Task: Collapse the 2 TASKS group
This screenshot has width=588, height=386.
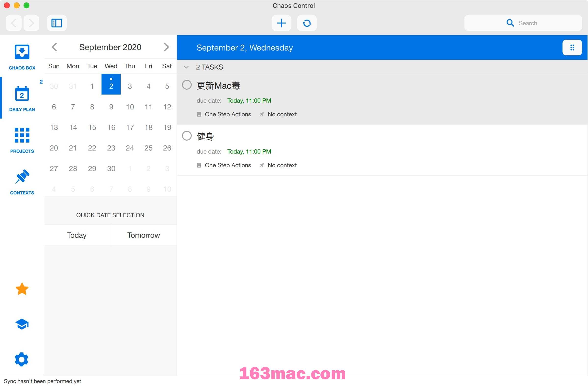Action: click(x=187, y=67)
